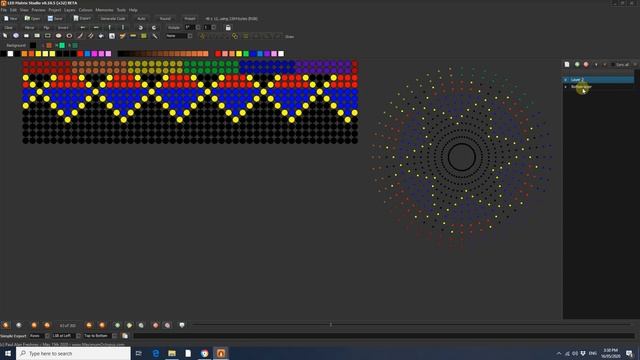Click the green add layer icon
The width and height of the screenshot is (640, 360).
click(x=577, y=64)
